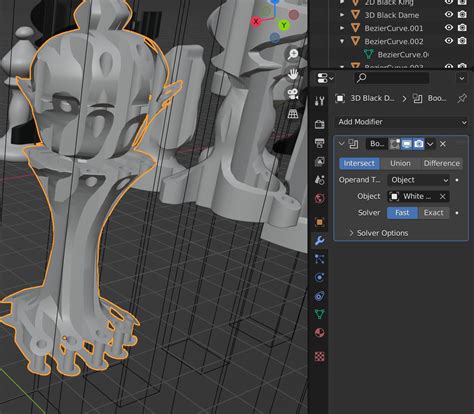Viewport: 474px width, 414px height.
Task: Select the Union operation
Action: [x=400, y=163]
